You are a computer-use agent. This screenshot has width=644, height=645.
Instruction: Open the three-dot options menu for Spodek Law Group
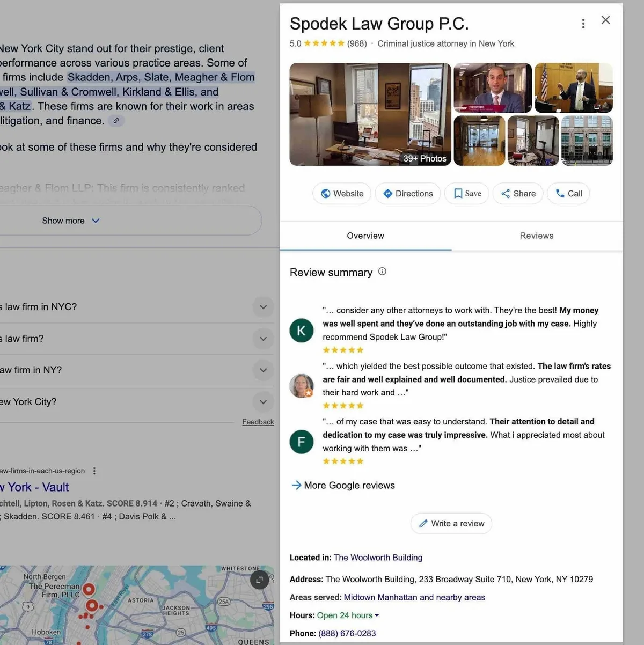(x=583, y=24)
